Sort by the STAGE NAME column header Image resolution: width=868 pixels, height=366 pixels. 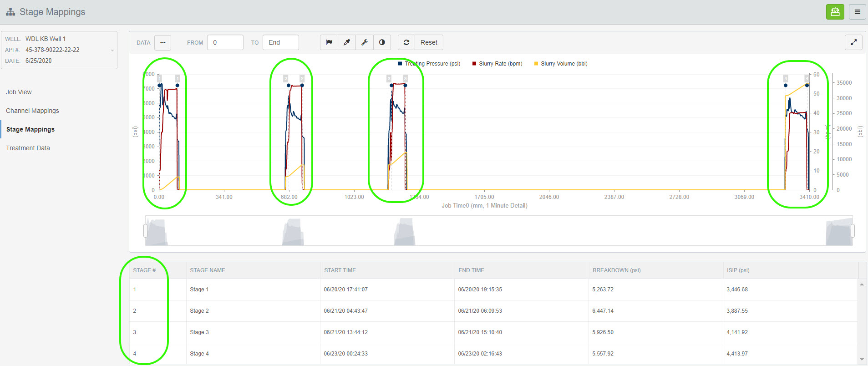pos(208,270)
